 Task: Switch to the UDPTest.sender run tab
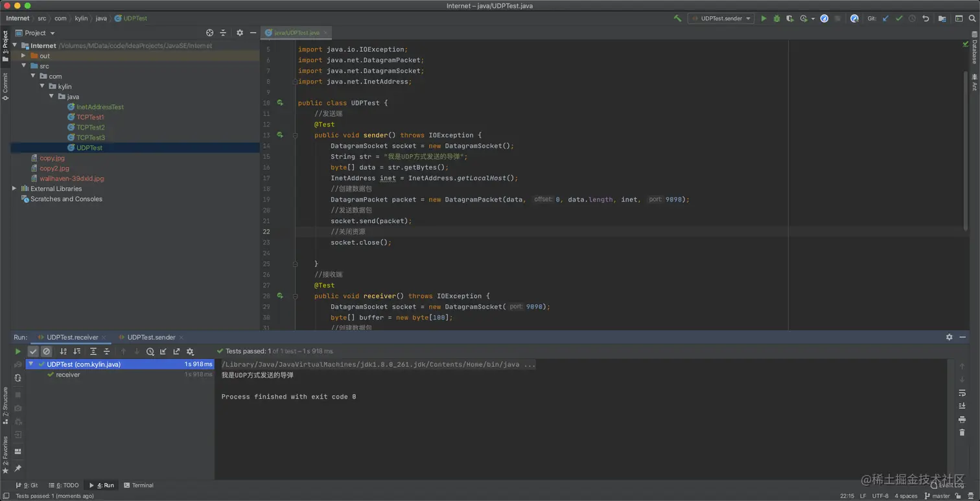151,337
